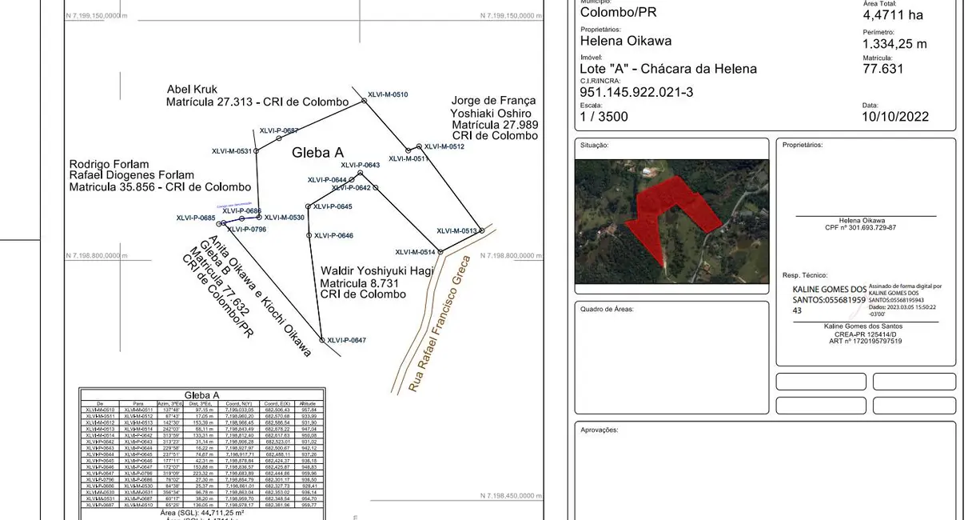
Task: Click the satellite situation thumbnail image
Action: coord(671,222)
